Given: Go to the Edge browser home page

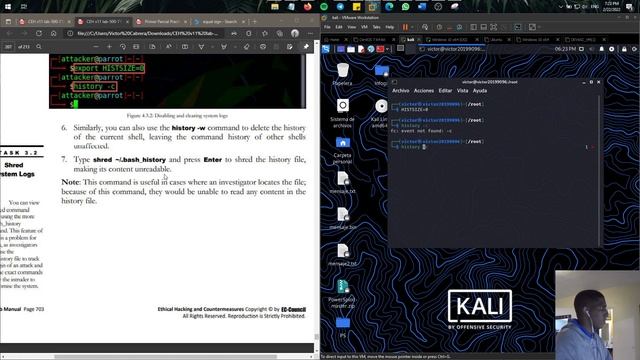Looking at the screenshot, I should pos(53,33).
